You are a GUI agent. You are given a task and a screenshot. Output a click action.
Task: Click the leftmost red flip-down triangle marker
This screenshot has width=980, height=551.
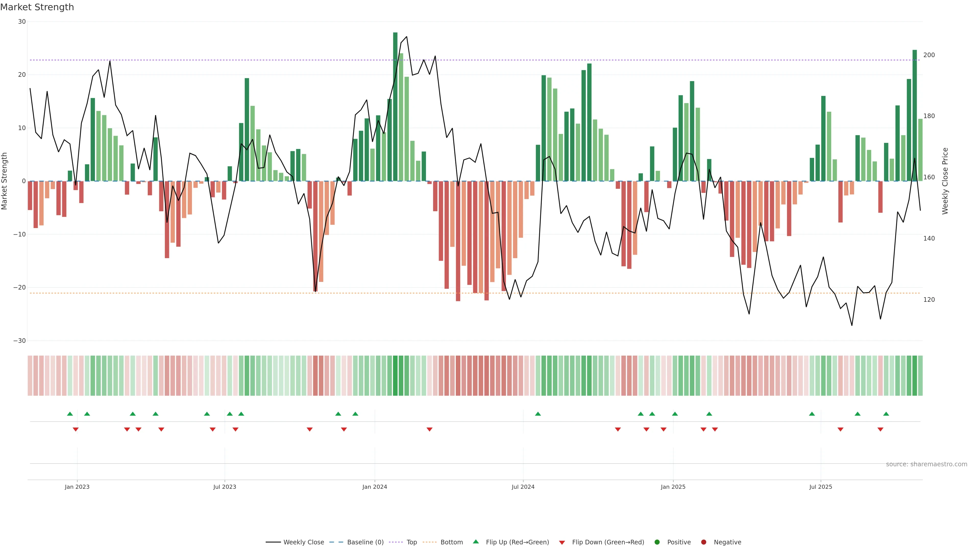[76, 429]
